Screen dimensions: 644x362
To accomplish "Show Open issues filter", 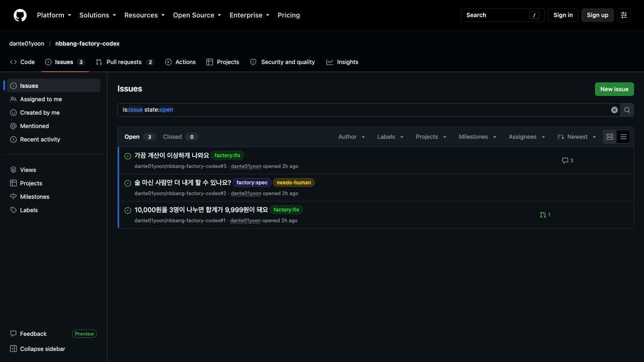I will tap(140, 137).
